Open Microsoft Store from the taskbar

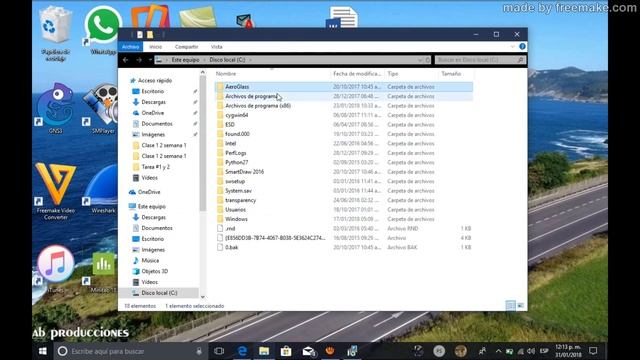coord(286,351)
